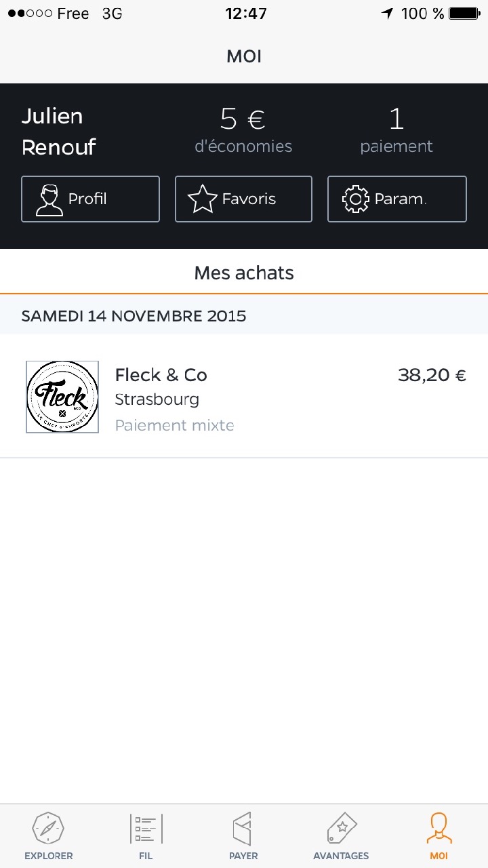488x868 pixels.
Task: Open the Favoris button
Action: (243, 199)
